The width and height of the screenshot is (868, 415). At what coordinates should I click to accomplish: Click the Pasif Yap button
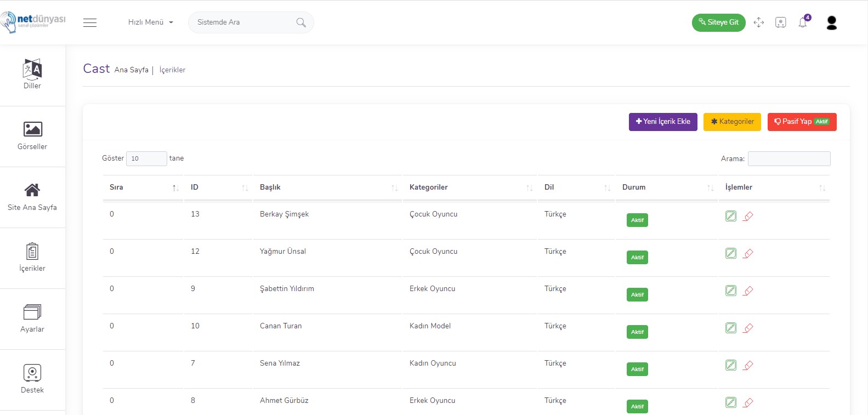point(802,122)
